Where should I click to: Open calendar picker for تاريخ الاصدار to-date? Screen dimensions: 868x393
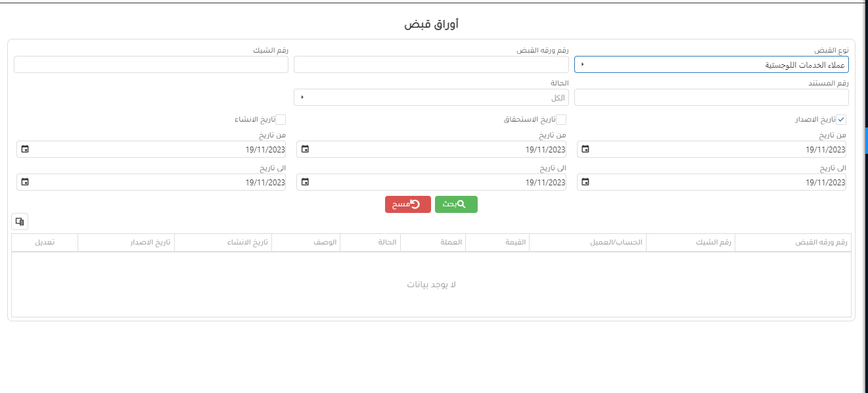[585, 182]
